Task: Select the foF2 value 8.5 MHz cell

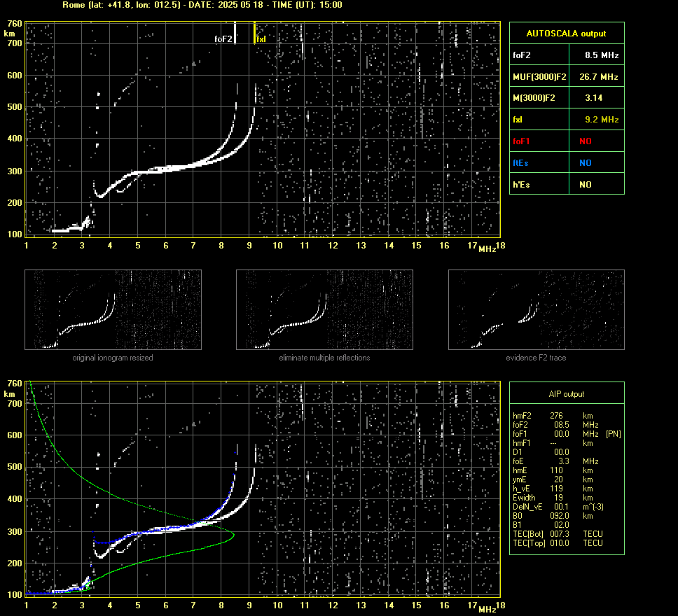Action: pos(597,55)
